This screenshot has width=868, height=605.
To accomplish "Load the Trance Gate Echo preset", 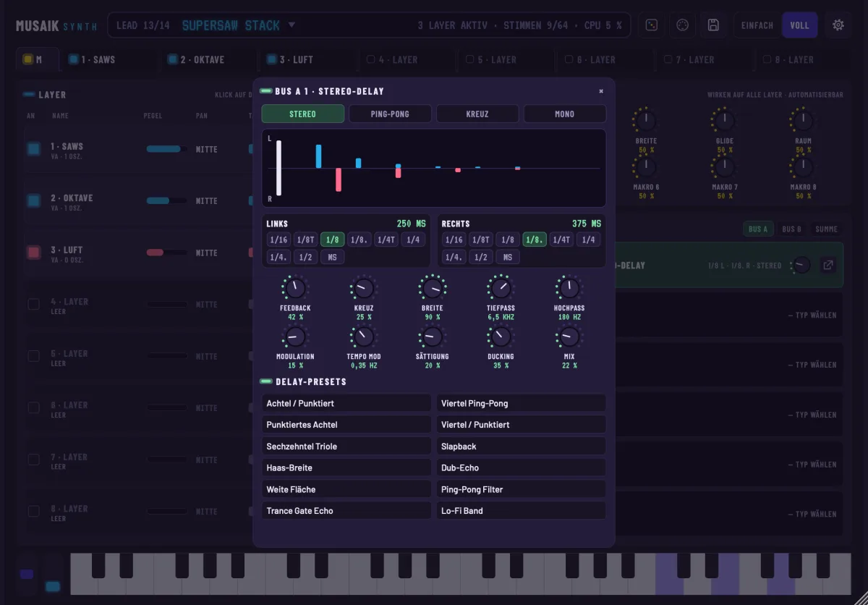I will pos(346,511).
